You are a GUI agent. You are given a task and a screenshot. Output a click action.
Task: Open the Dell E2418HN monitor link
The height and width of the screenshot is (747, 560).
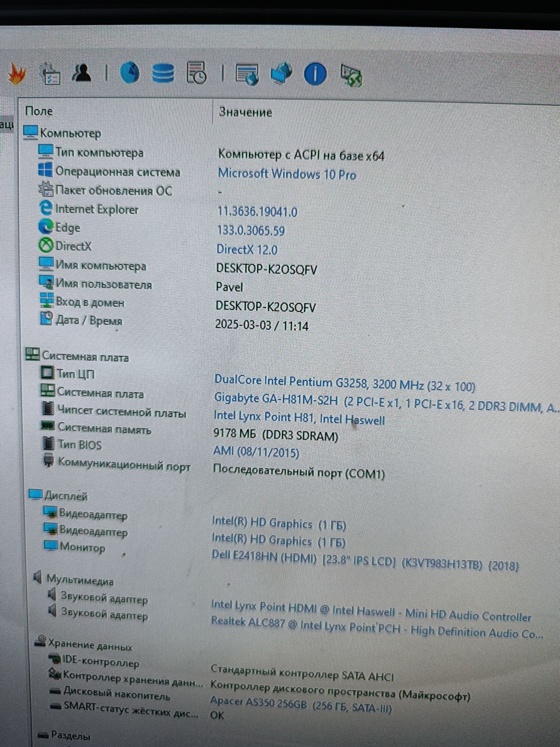[365, 560]
